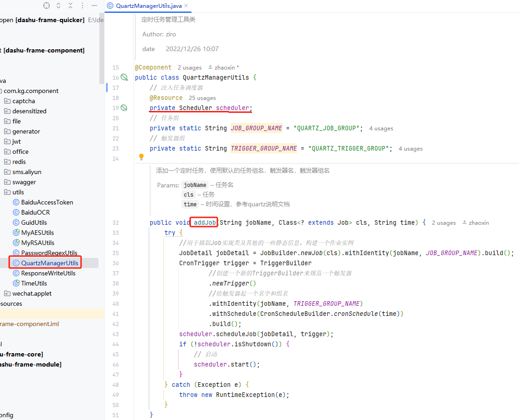
Task: Open the frame-component.iml file
Action: pos(29,324)
